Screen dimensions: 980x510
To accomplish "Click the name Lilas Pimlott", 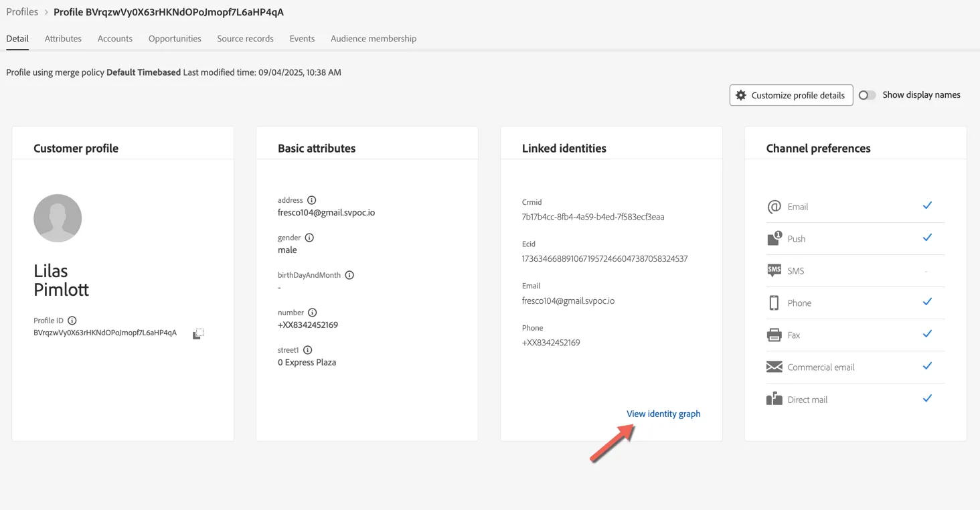I will (x=61, y=280).
